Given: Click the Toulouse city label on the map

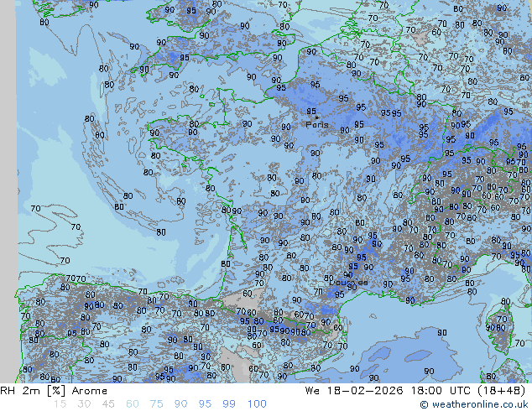Looking at the screenshot, I should pyautogui.click(x=348, y=283).
